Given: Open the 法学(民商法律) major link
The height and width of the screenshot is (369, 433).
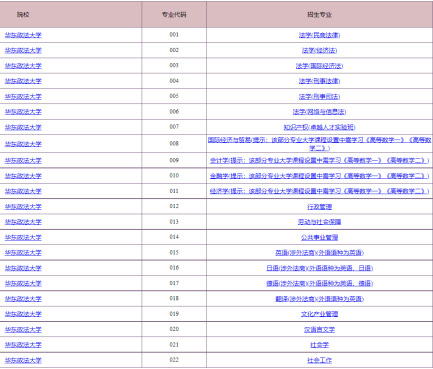Looking at the screenshot, I should pyautogui.click(x=319, y=35).
